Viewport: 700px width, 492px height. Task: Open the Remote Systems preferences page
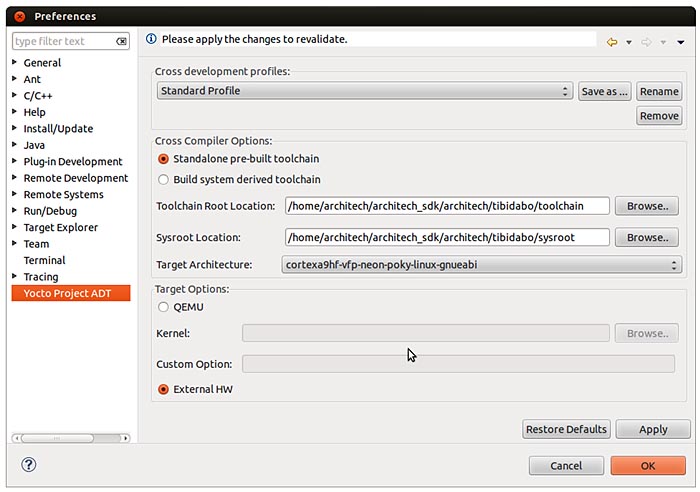click(x=63, y=195)
